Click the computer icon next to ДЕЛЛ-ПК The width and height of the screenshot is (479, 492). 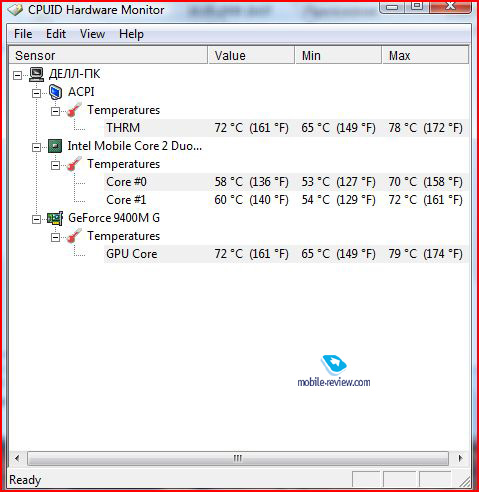coord(36,74)
